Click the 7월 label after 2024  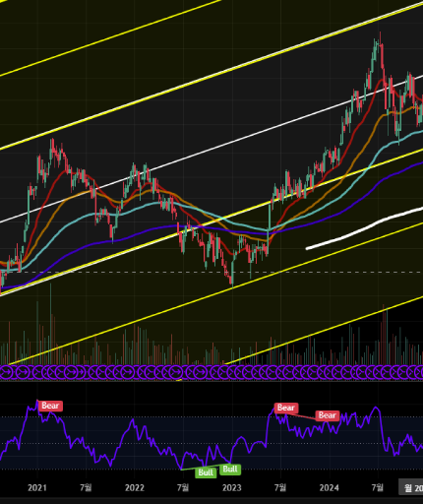(x=378, y=488)
